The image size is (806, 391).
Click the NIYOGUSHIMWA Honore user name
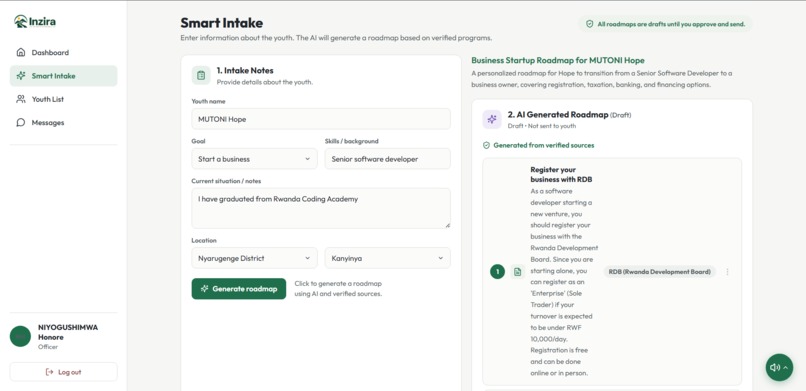(68, 332)
